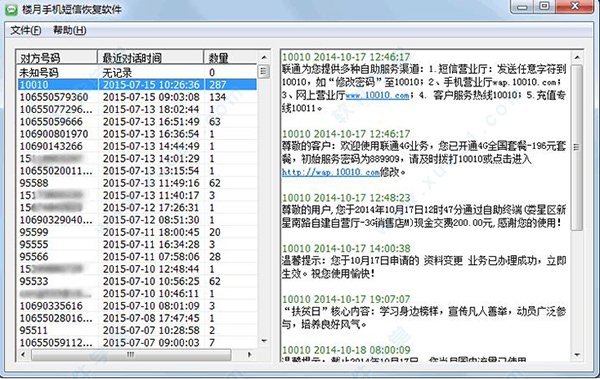This screenshot has height=379, width=600.
Task: Open the http://wap.10010.com link
Action: [x=331, y=172]
